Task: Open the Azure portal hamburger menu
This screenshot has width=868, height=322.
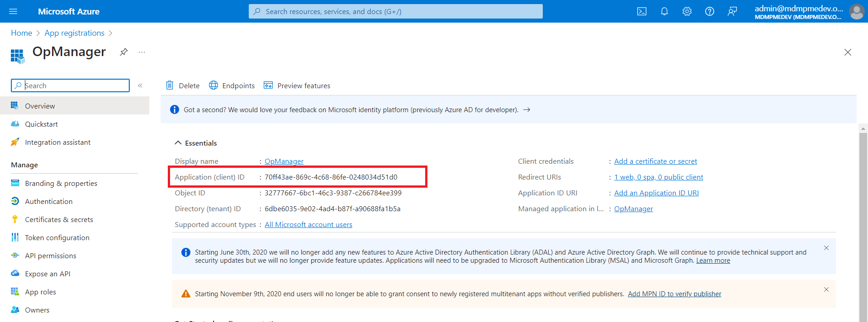Action: pos(13,11)
